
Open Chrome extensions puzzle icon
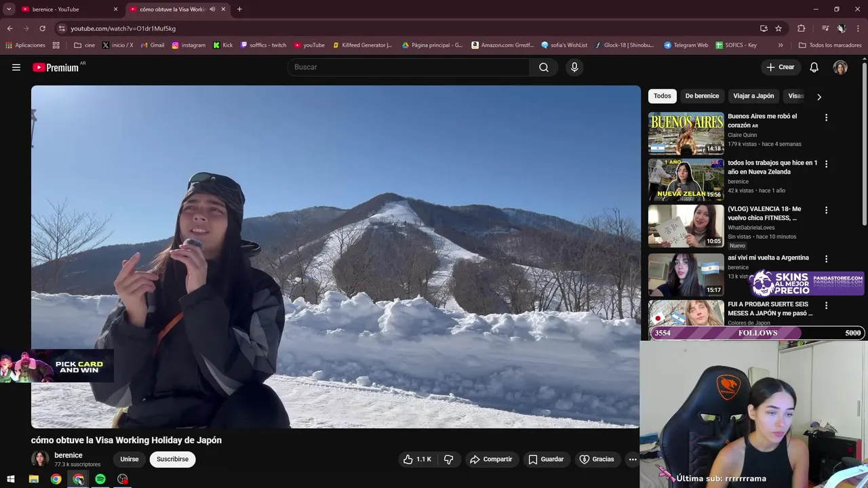point(801,28)
